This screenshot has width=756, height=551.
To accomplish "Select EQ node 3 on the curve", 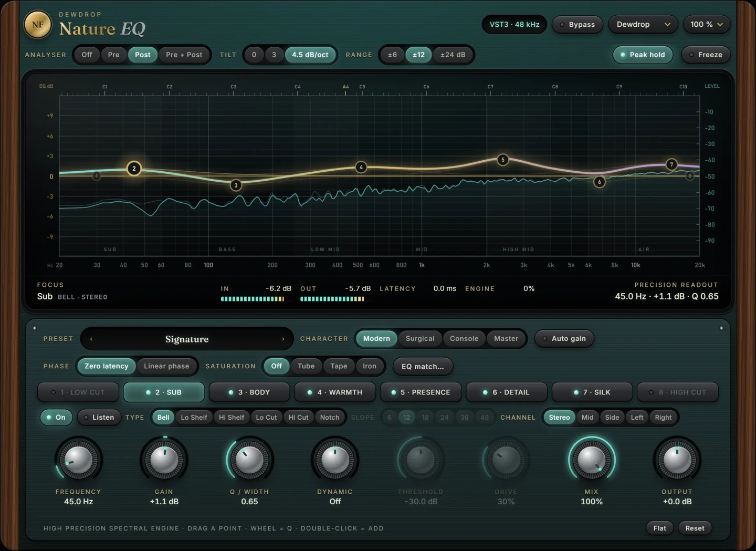I will [x=236, y=185].
